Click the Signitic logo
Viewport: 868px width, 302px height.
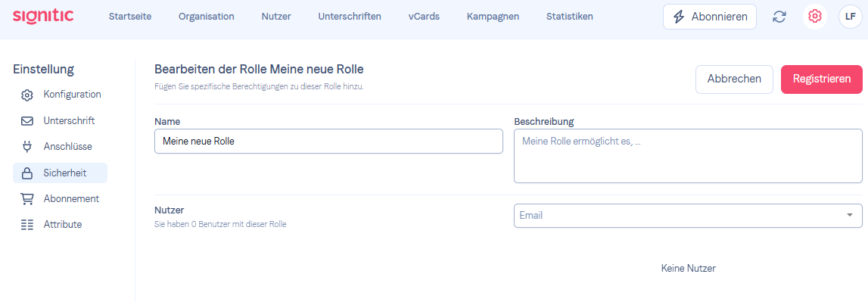click(43, 16)
